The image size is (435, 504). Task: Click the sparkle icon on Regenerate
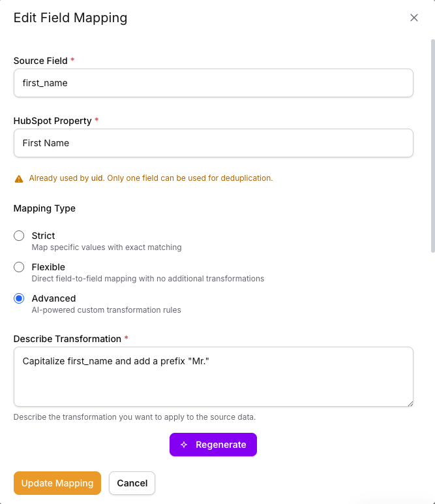pos(184,445)
